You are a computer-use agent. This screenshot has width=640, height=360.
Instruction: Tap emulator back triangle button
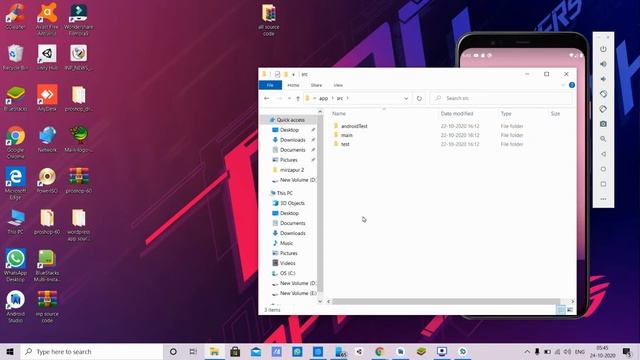(603, 154)
